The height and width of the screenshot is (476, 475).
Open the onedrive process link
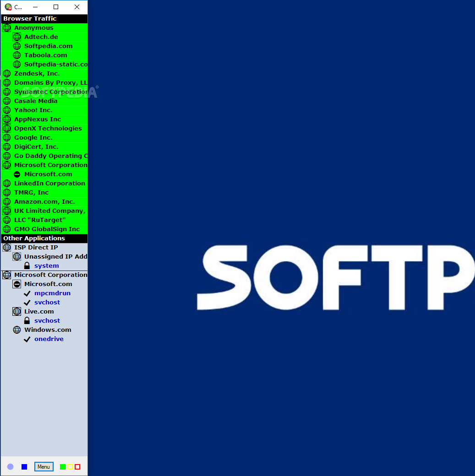point(49,339)
